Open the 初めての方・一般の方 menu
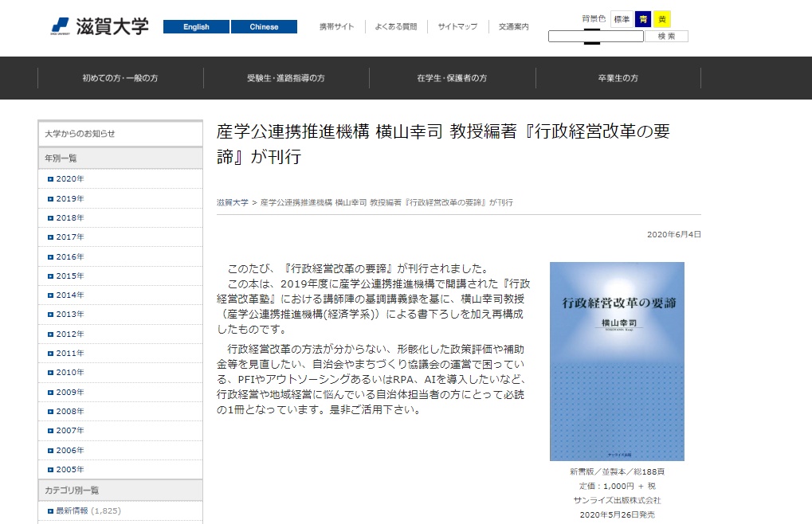Image resolution: width=812 pixels, height=524 pixels. pyautogui.click(x=120, y=78)
